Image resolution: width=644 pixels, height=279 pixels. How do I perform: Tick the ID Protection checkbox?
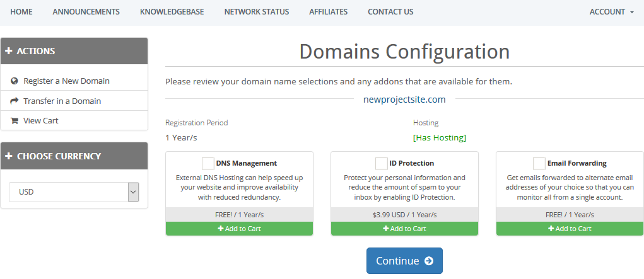[381, 163]
